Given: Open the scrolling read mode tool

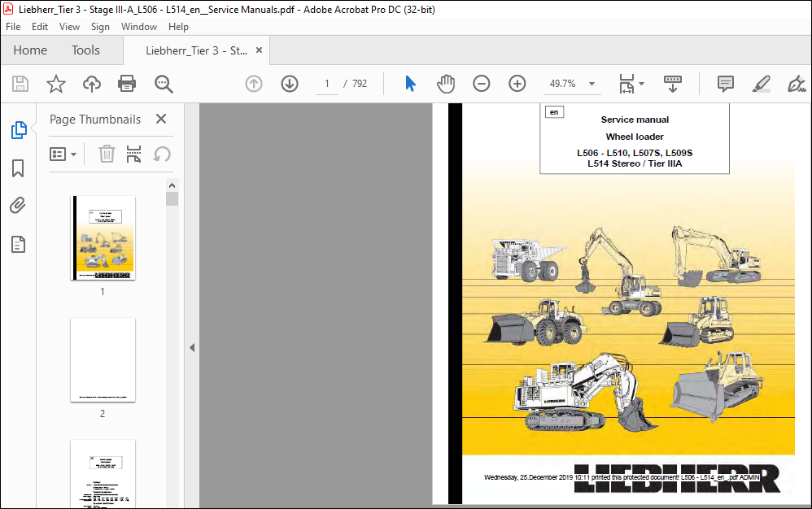Looking at the screenshot, I should point(673,84).
